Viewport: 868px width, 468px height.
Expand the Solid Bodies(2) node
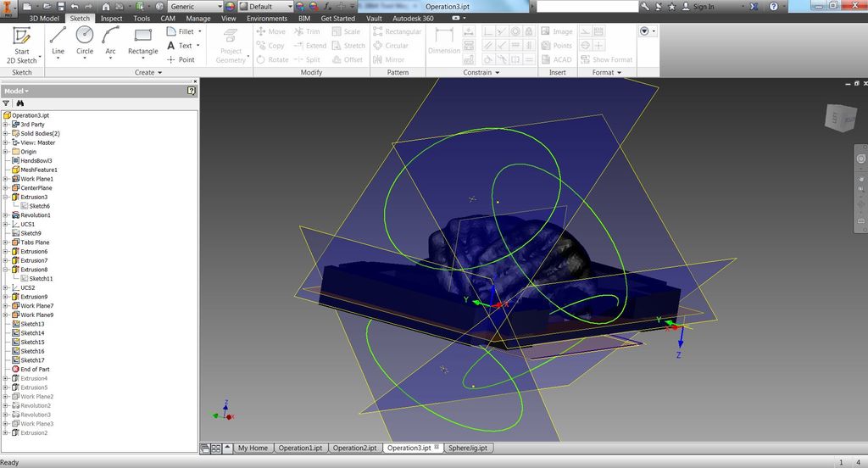point(6,133)
